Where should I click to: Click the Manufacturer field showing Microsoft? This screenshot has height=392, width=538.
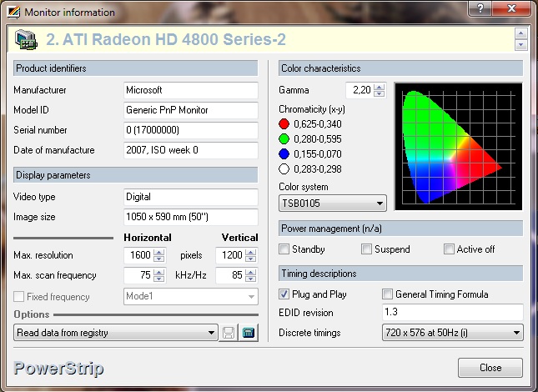pos(191,90)
